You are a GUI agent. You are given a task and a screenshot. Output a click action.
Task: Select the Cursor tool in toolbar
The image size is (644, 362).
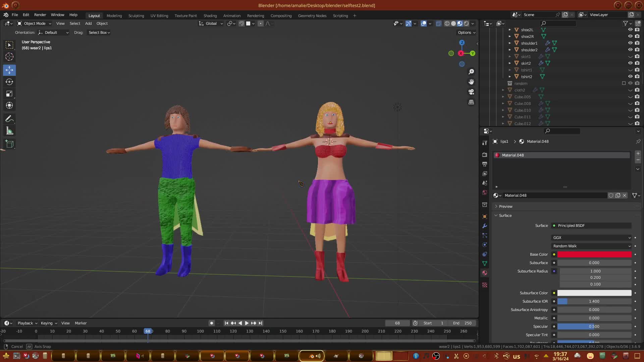(9, 57)
